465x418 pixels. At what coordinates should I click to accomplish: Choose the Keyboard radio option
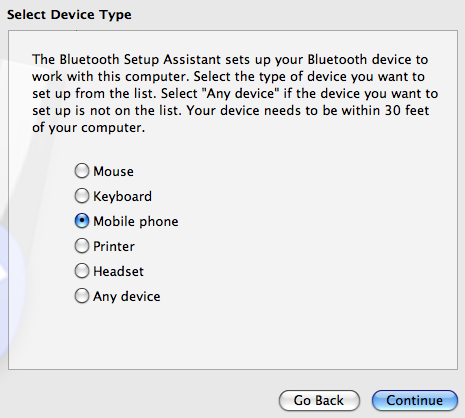pos(82,196)
